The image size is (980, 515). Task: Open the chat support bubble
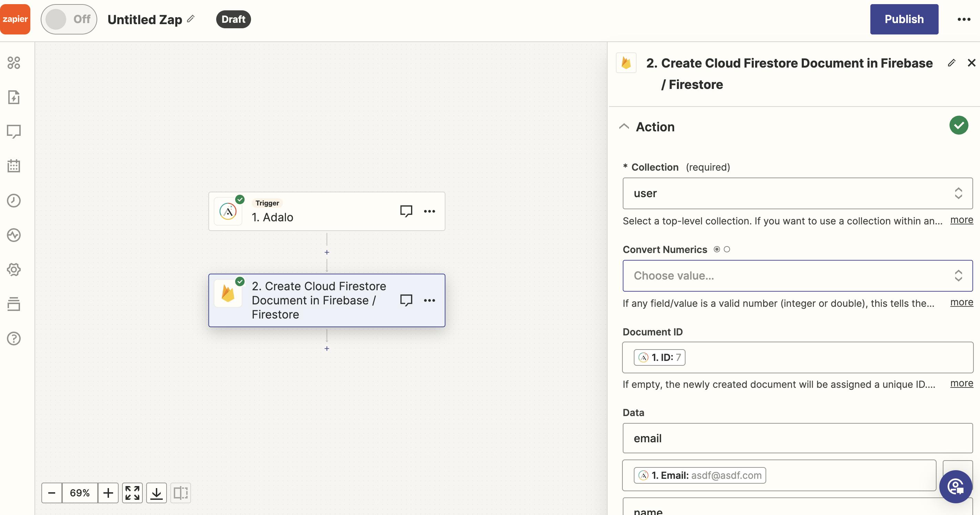(955, 486)
